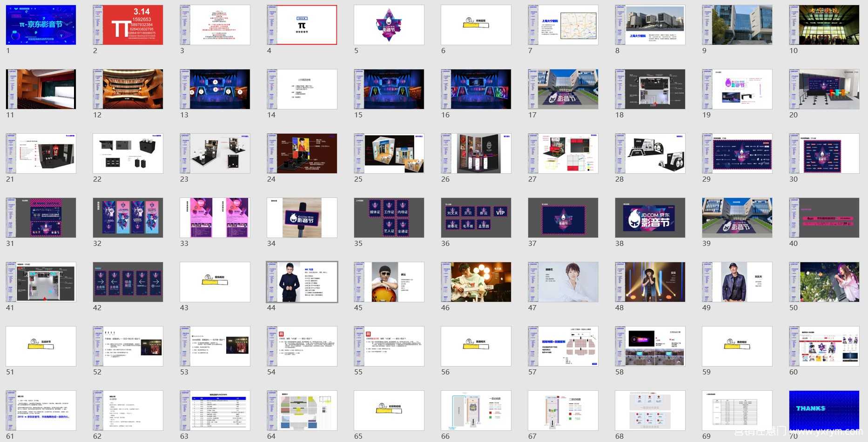The image size is (868, 442).
Task: Select slide 34, microphone flag photo
Action: coord(302,218)
